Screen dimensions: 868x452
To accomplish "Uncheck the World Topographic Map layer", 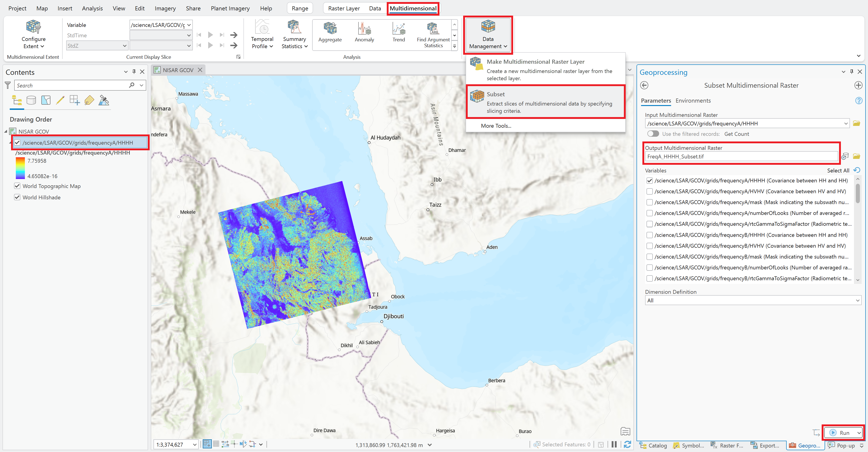I will click(x=17, y=186).
